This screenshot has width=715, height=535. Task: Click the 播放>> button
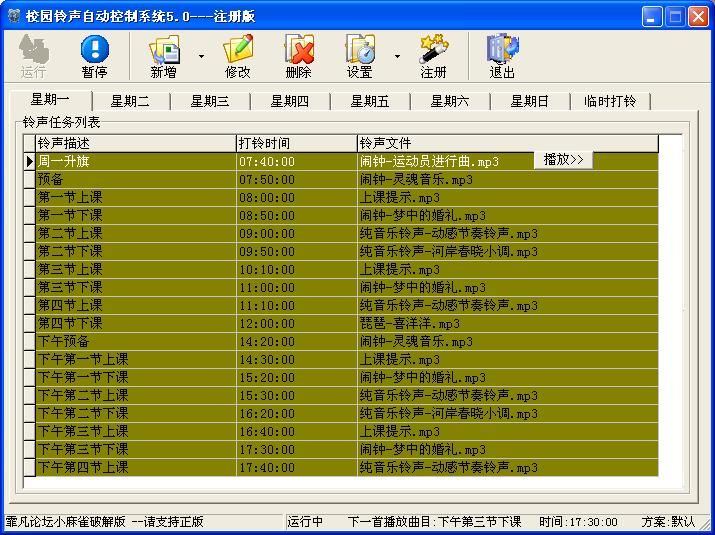click(564, 160)
